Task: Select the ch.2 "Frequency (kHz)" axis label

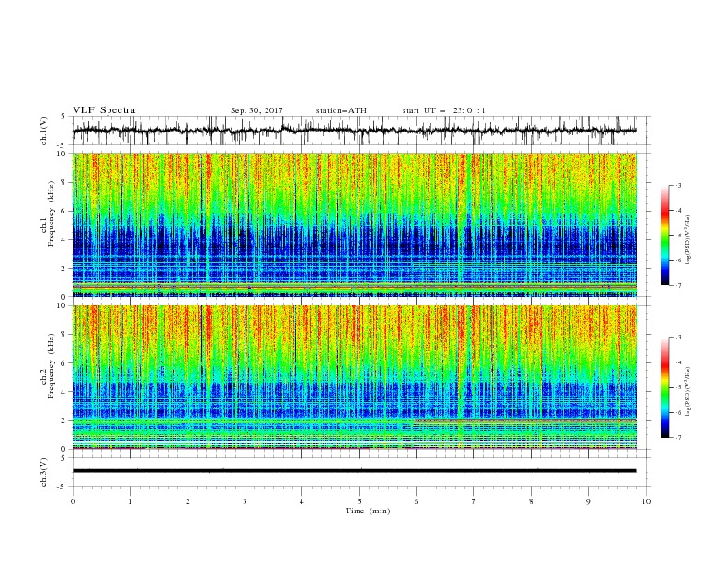Action: [x=51, y=366]
